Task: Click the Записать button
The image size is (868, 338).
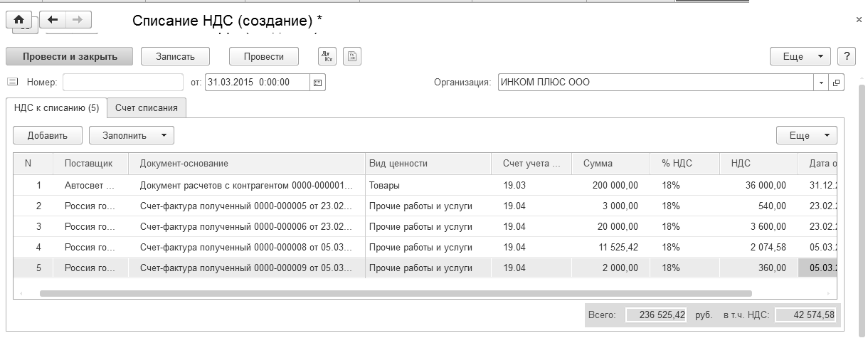Action: point(175,57)
